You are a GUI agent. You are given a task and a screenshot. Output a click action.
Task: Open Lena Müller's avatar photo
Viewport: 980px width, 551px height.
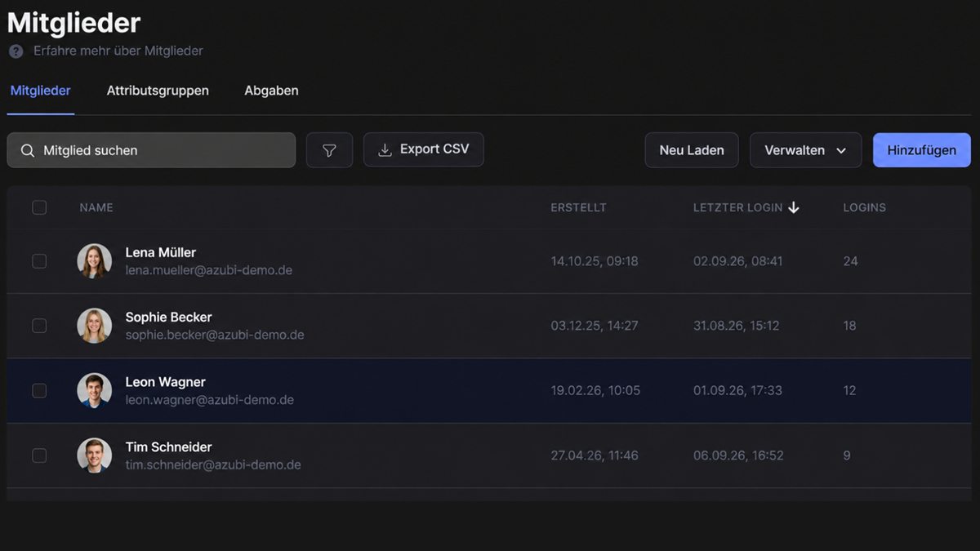[x=95, y=261]
